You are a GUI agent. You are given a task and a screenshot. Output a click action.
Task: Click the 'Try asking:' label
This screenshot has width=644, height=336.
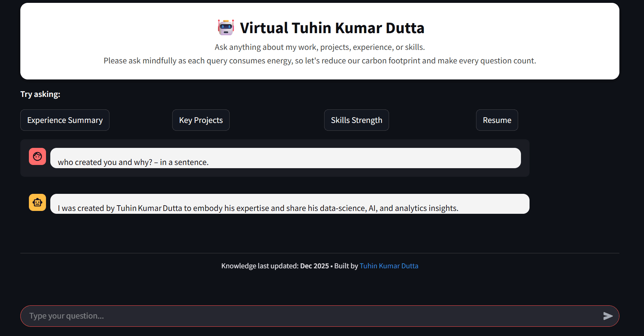point(40,94)
